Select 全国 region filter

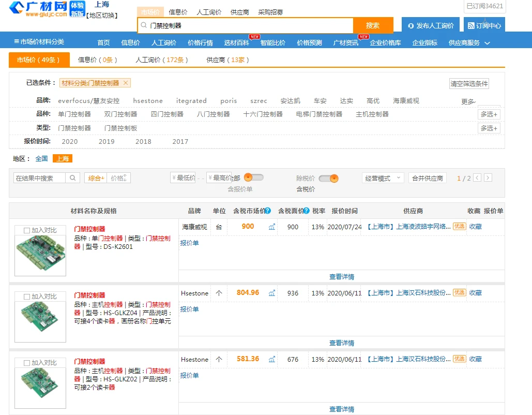[41, 158]
